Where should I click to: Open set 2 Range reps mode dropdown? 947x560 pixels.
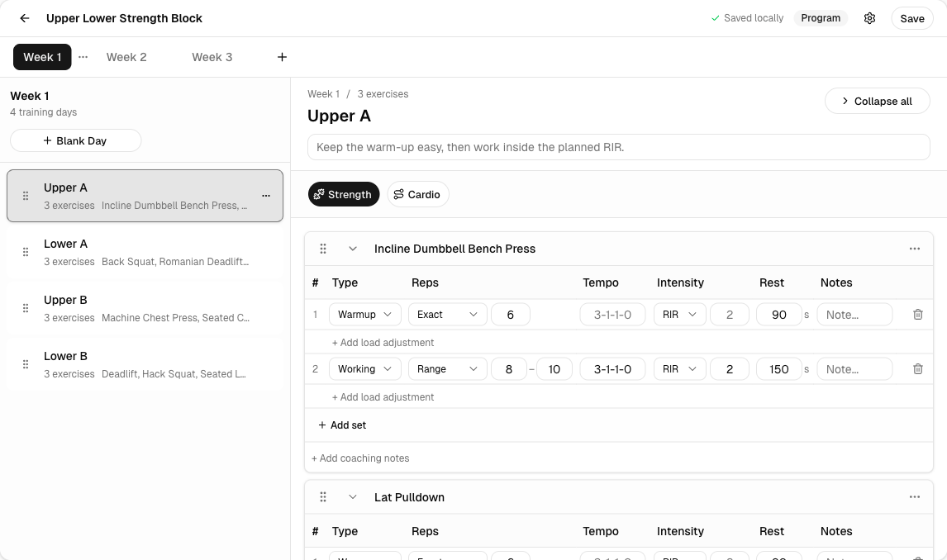point(448,368)
